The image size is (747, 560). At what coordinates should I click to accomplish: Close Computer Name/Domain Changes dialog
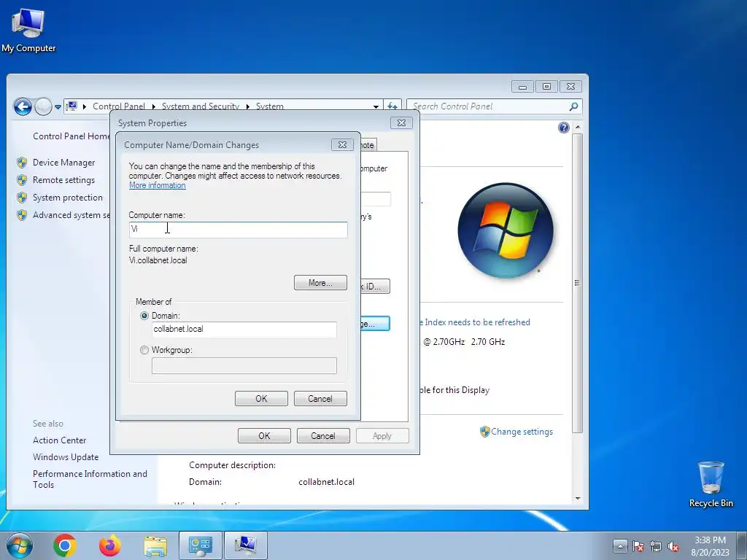342,145
